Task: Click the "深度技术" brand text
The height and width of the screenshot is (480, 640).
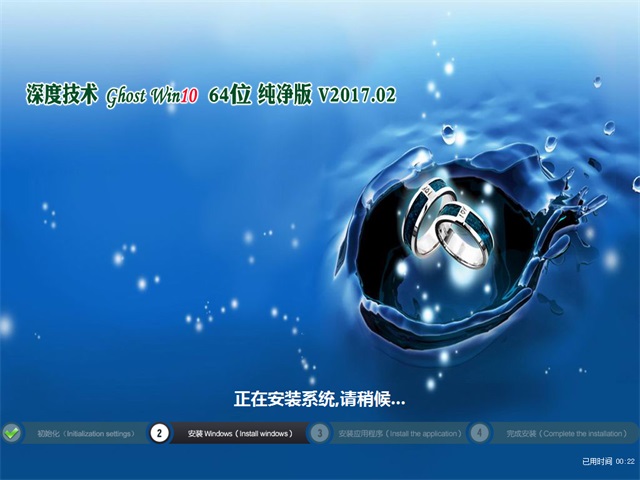Action: (x=62, y=96)
